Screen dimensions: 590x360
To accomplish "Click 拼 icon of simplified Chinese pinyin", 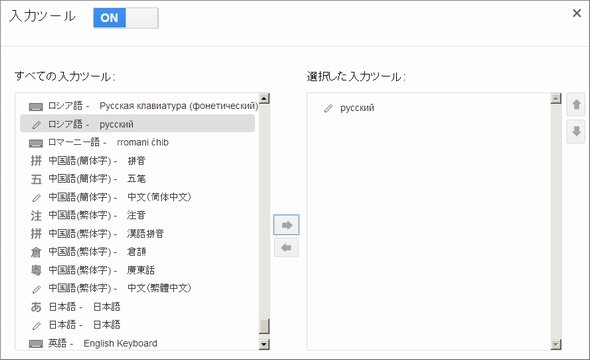I will coord(36,161).
